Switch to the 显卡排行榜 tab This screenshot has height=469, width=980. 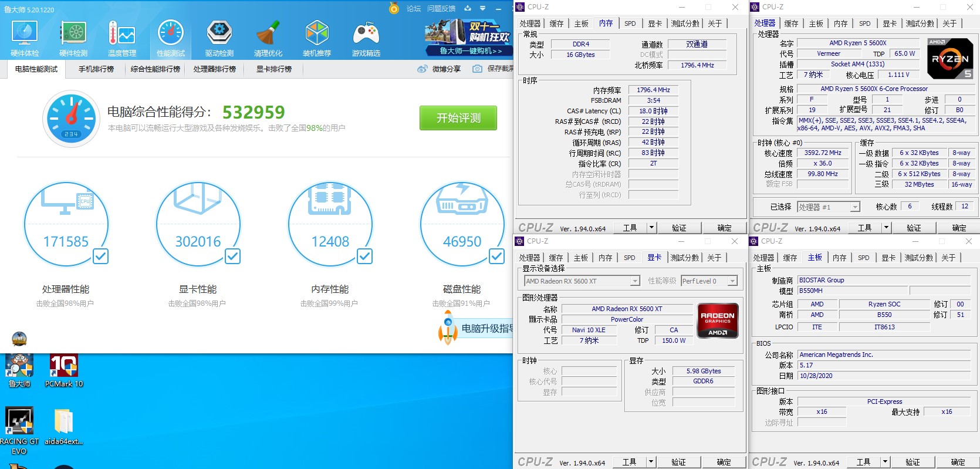tap(274, 69)
